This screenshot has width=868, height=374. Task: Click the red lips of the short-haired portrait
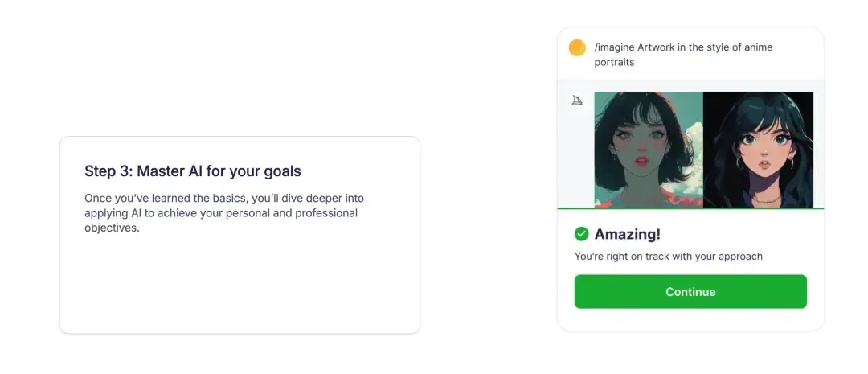pos(641,160)
